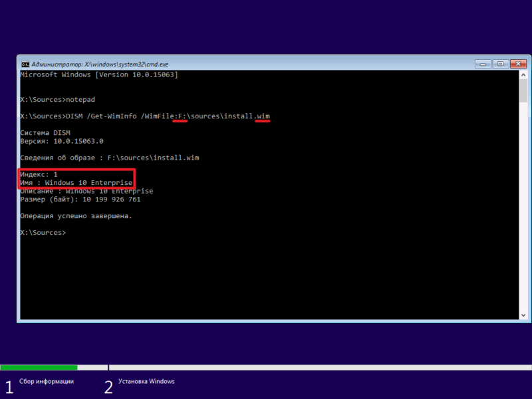Screen dimensions: 532x399
Task: Click the Операция успешно завершена message
Action: pyautogui.click(x=76, y=216)
